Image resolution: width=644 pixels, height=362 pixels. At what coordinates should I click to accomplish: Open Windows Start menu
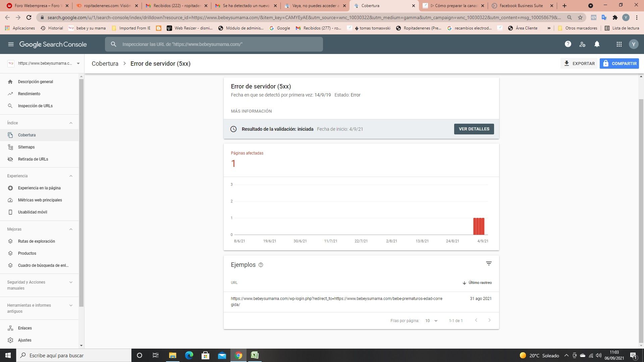8,355
